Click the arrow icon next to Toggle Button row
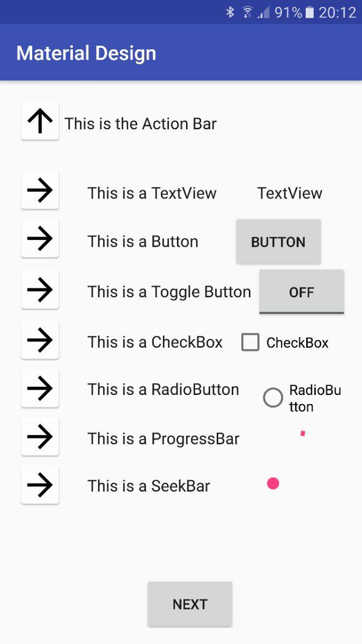This screenshot has width=362, height=644. click(x=39, y=290)
